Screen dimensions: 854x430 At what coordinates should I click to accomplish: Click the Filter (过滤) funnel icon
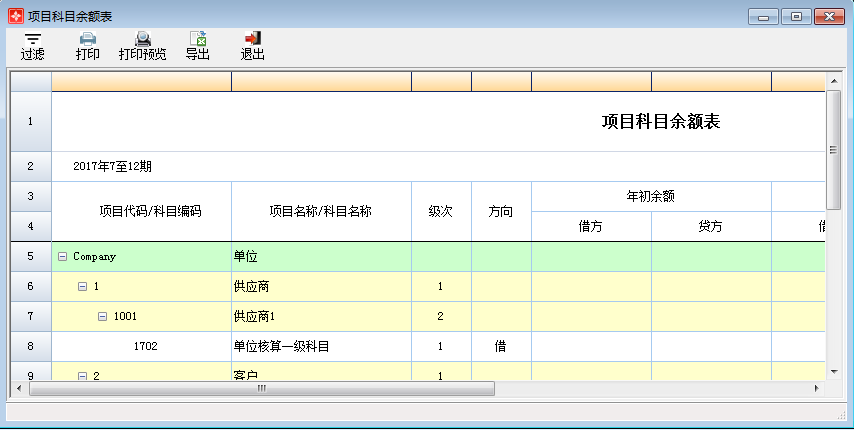(x=33, y=39)
